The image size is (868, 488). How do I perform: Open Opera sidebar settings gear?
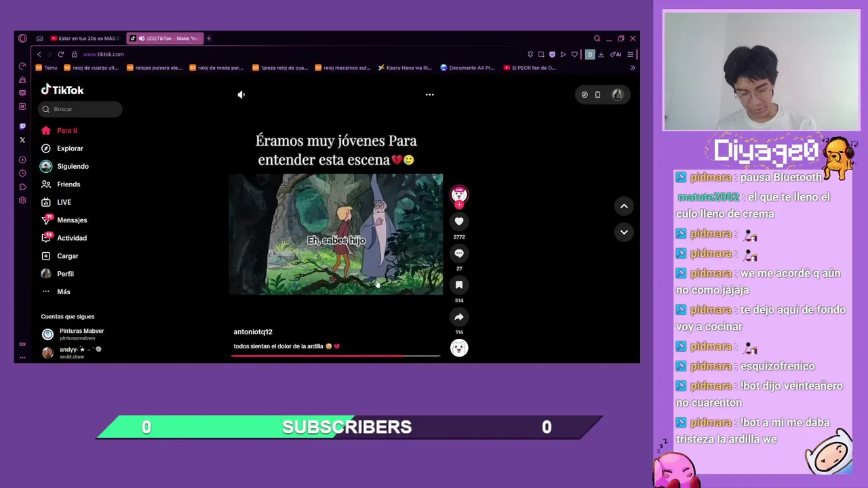[x=22, y=201]
